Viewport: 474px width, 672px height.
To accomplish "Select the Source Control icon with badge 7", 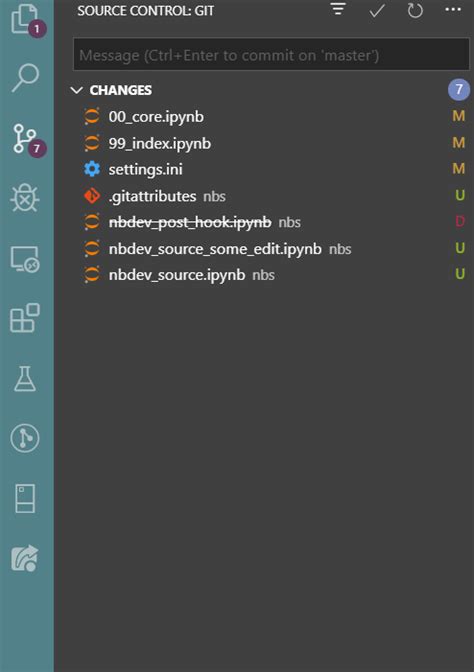I will tap(27, 140).
